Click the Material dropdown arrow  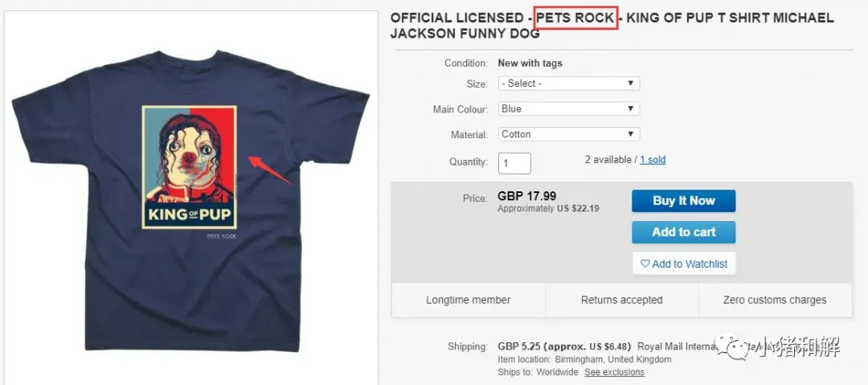(x=631, y=134)
